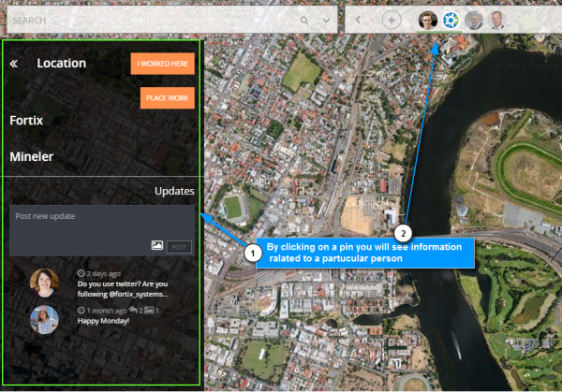Viewport: 562px width, 392px height.
Task: Click the POST button
Action: click(x=179, y=246)
